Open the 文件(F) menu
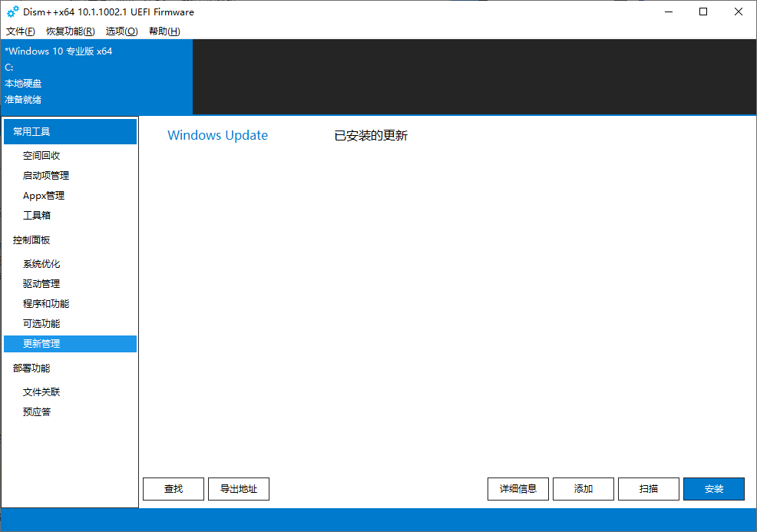Viewport: 757px width, 532px height. pyautogui.click(x=21, y=31)
